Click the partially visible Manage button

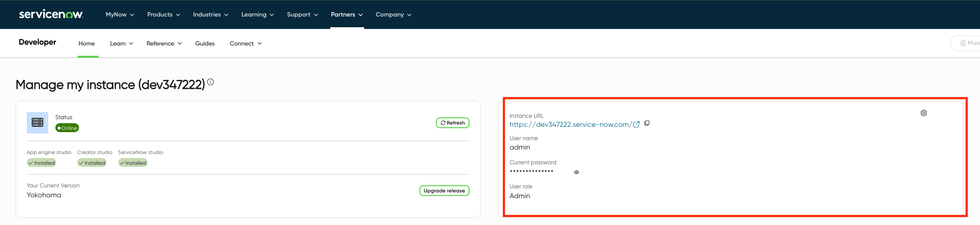(x=966, y=43)
